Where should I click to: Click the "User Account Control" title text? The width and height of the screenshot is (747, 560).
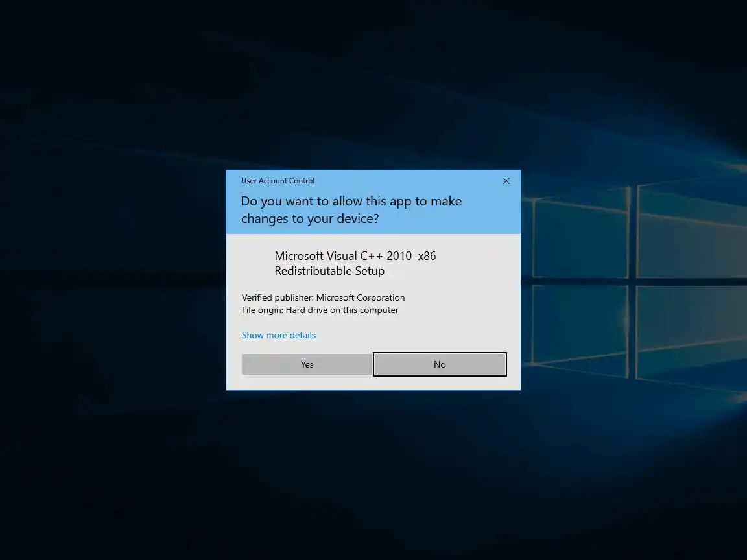tap(278, 181)
